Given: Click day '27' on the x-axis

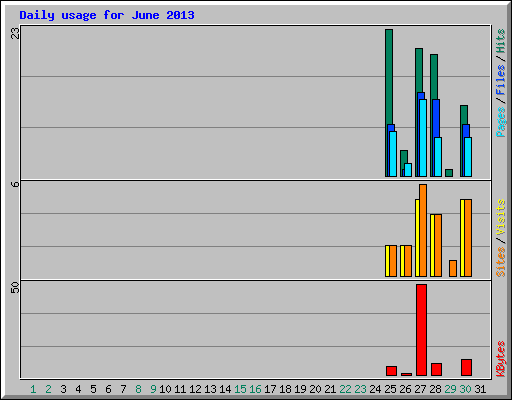Looking at the screenshot, I should click(x=420, y=389).
